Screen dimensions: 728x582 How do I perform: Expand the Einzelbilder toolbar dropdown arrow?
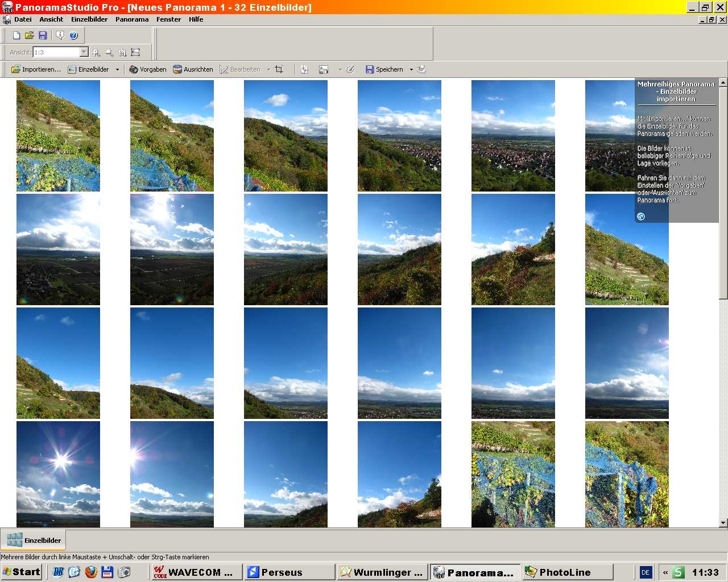[118, 70]
